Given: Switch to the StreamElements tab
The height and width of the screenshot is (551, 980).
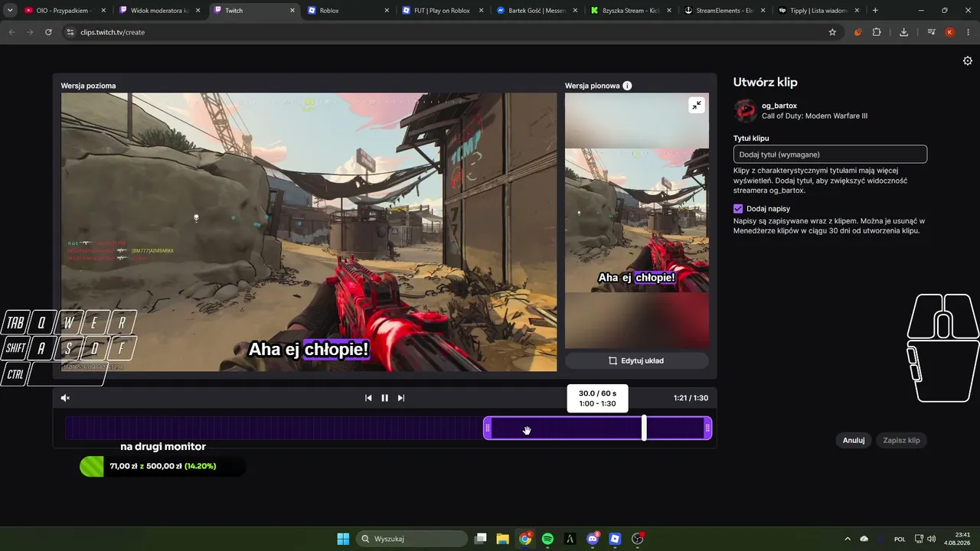Looking at the screenshot, I should [x=727, y=11].
